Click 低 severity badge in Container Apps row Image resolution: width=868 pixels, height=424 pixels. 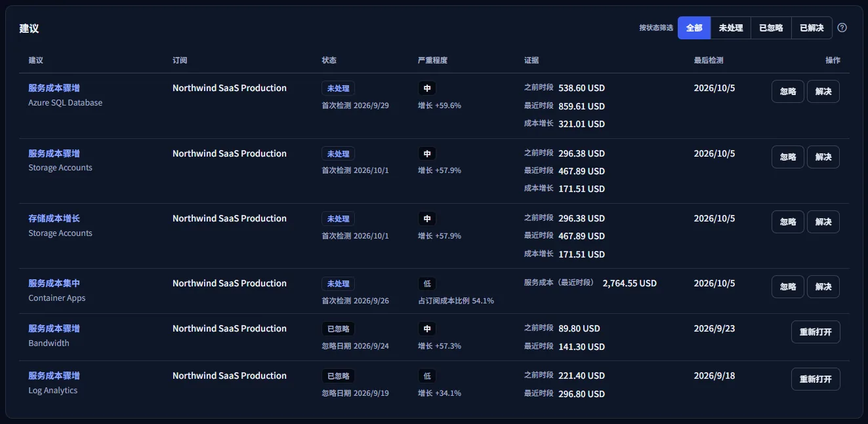coord(427,284)
